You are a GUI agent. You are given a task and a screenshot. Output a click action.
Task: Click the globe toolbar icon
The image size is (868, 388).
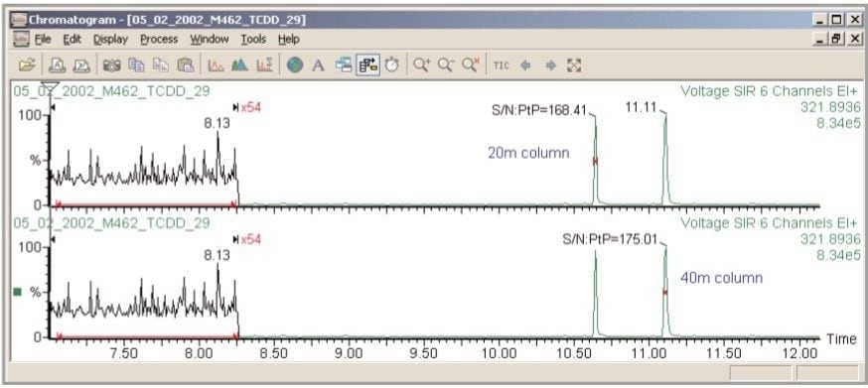click(295, 65)
